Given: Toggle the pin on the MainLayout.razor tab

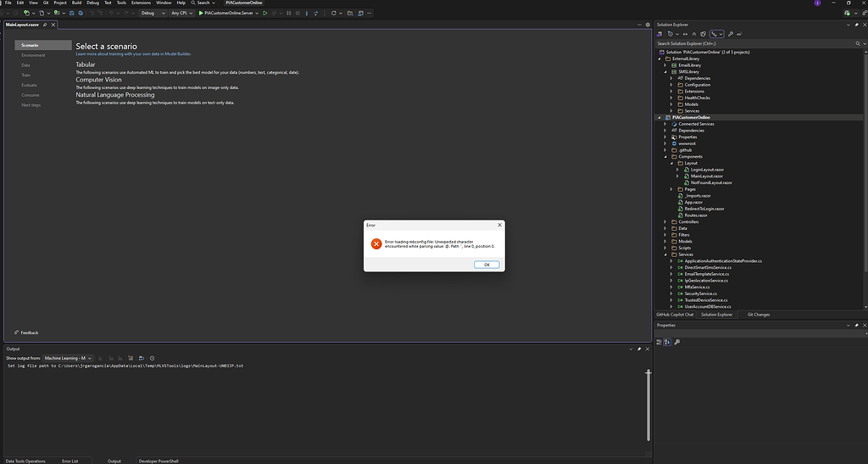Looking at the screenshot, I should click(45, 25).
